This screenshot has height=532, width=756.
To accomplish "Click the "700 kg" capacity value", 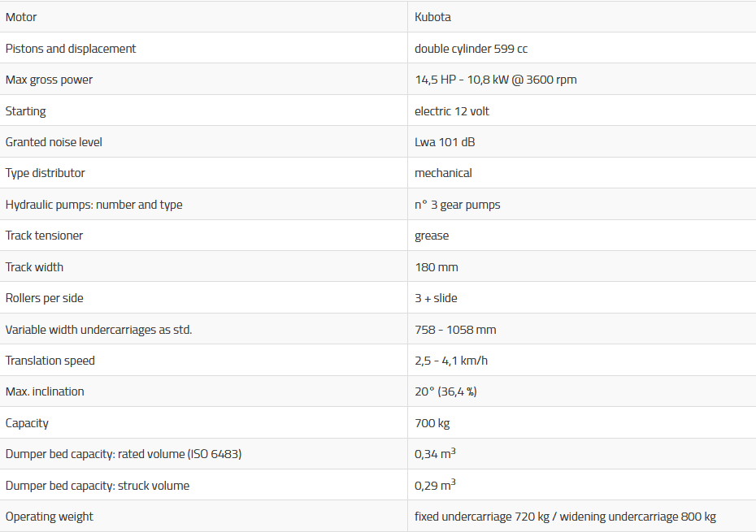I will pyautogui.click(x=432, y=423).
